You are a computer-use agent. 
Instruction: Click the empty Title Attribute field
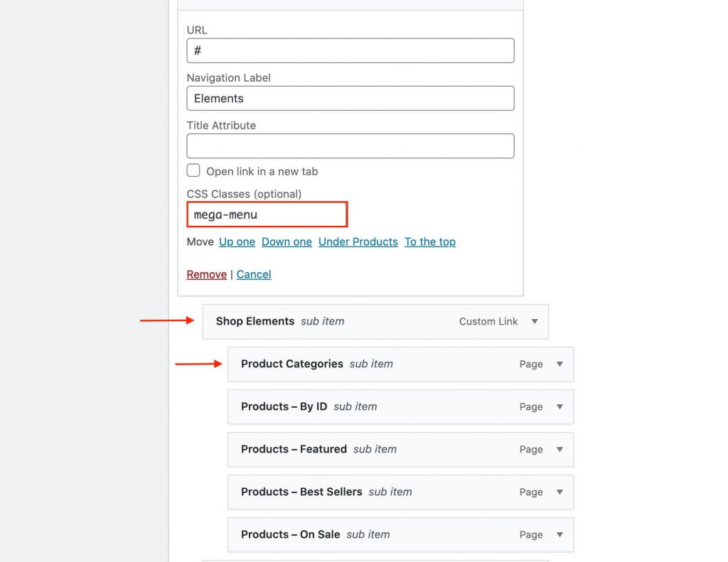point(350,146)
